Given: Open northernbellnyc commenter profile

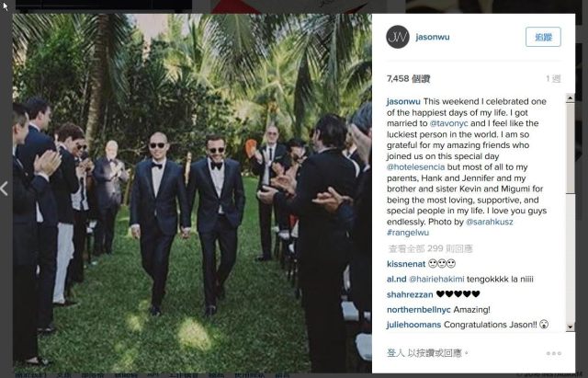Looking at the screenshot, I should [419, 310].
